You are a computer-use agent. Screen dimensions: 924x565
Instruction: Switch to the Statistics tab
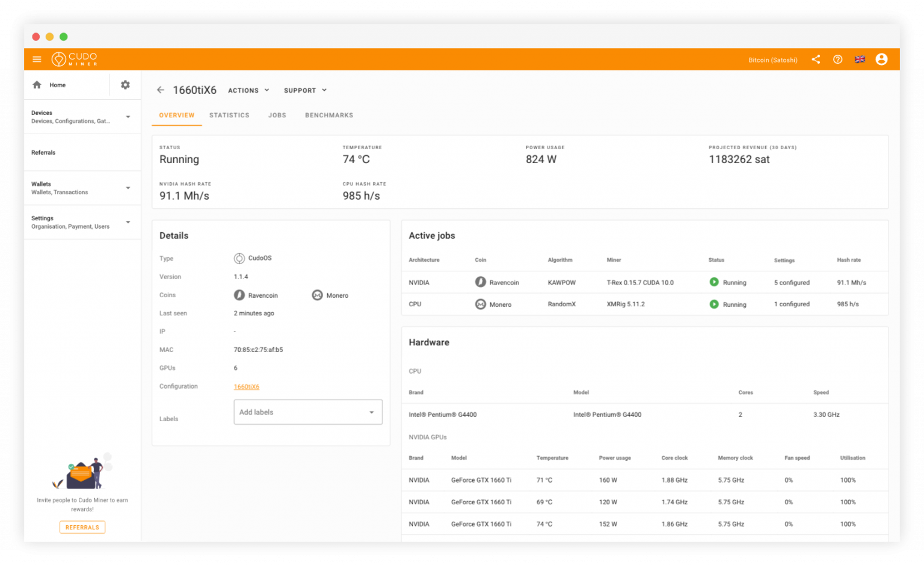point(229,115)
